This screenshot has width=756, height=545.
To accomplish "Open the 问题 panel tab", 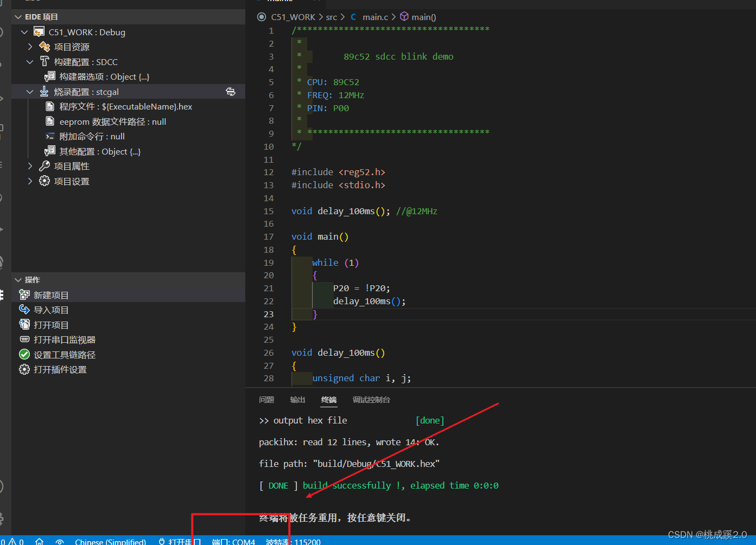I will point(266,400).
